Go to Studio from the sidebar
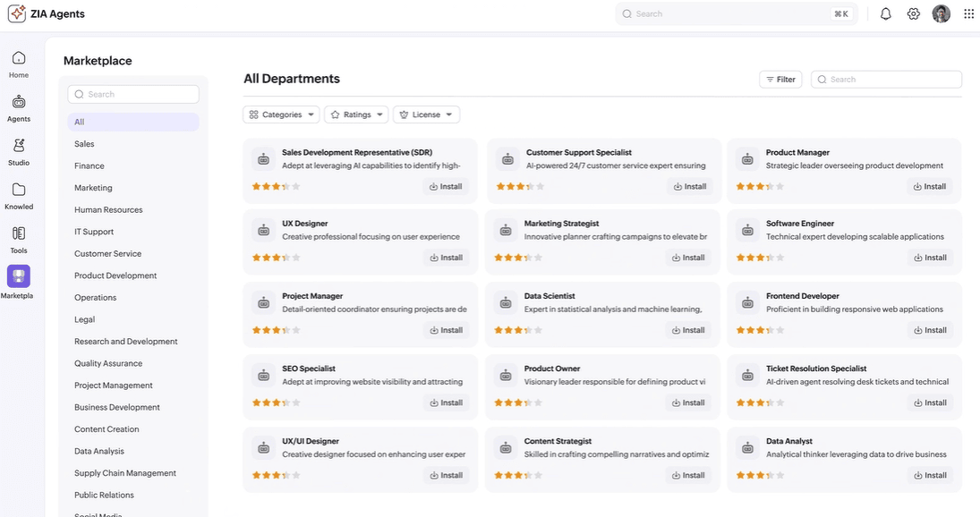 (19, 147)
